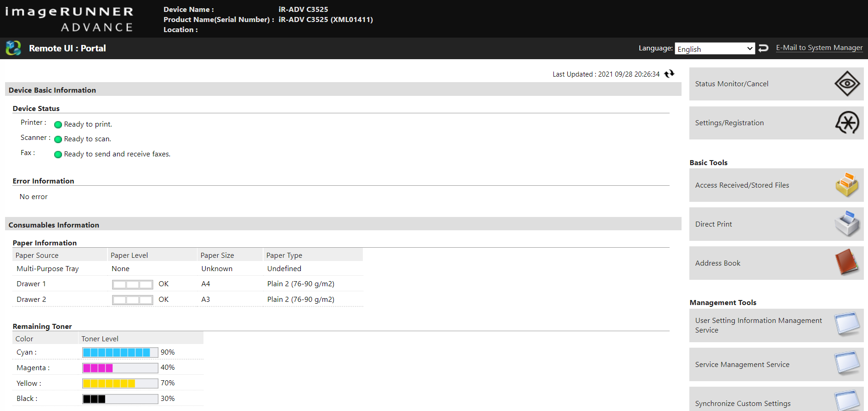This screenshot has height=411, width=868.
Task: Click Drawer 1 'Plain 2 (76-90 g/m2)' cell
Action: point(301,284)
